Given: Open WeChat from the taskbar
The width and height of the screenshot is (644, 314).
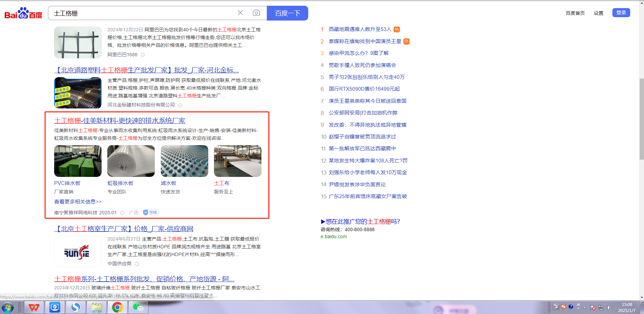Looking at the screenshot, I should coord(138,307).
